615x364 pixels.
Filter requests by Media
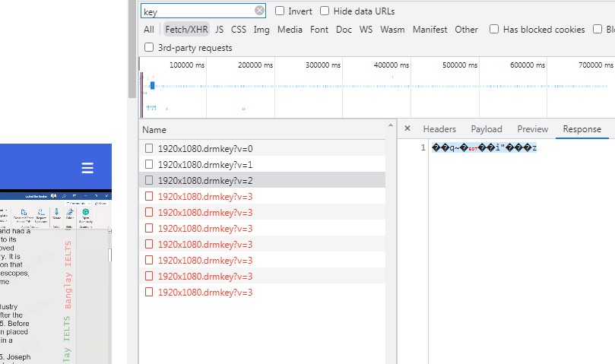(290, 30)
